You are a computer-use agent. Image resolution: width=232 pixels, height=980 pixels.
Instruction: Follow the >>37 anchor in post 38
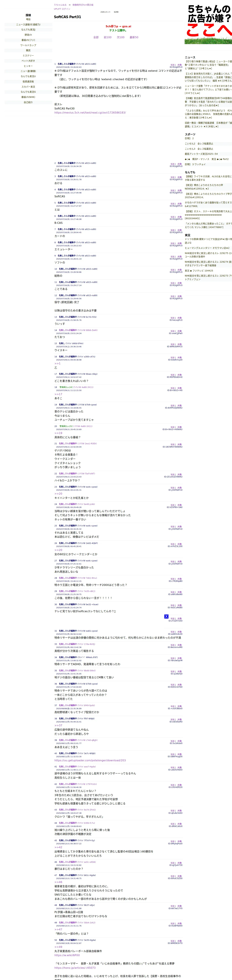(58, 726)
